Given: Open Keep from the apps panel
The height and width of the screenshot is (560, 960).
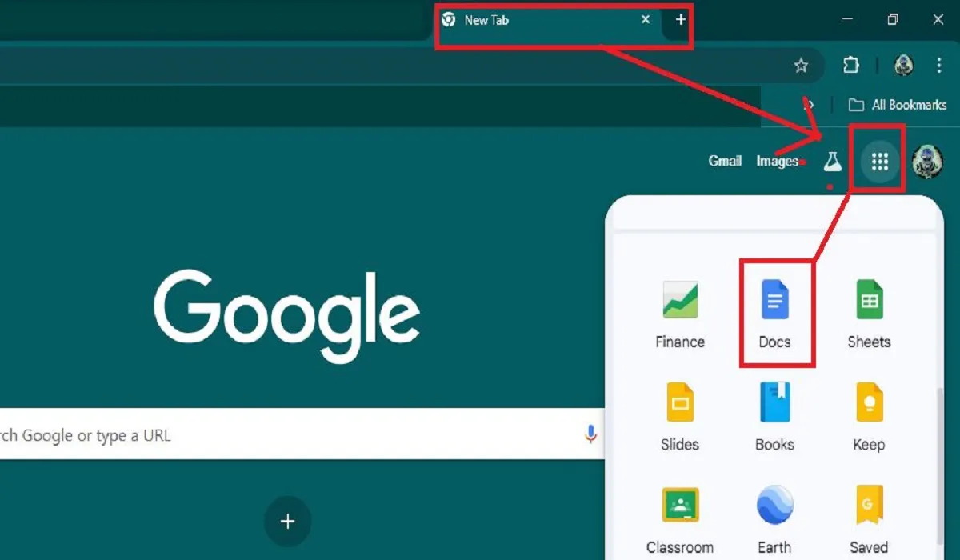Looking at the screenshot, I should click(869, 417).
